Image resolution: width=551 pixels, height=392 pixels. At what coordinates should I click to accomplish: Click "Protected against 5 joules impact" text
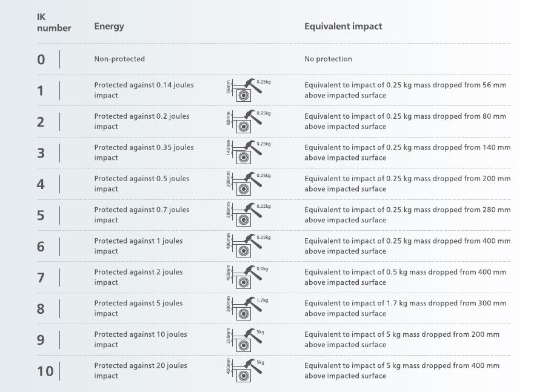point(138,308)
